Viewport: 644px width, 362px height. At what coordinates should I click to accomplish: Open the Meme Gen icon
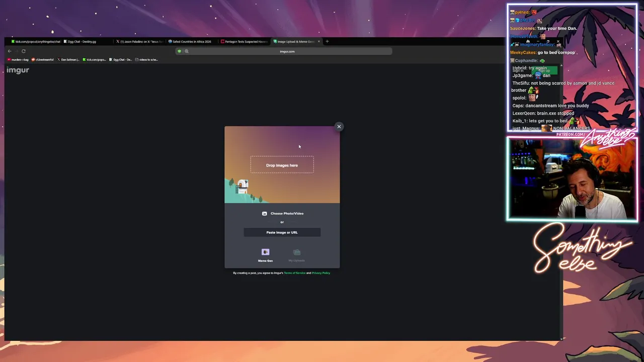[x=265, y=252]
